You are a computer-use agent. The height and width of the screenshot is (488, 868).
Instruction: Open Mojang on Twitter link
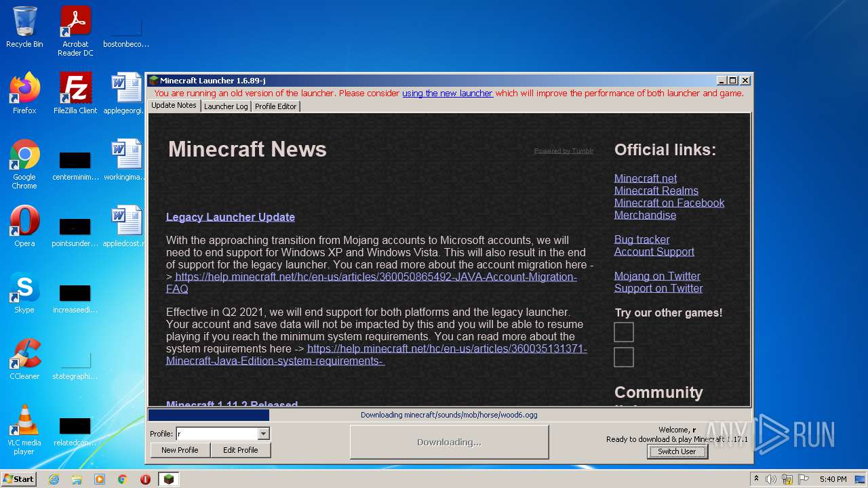click(x=657, y=276)
